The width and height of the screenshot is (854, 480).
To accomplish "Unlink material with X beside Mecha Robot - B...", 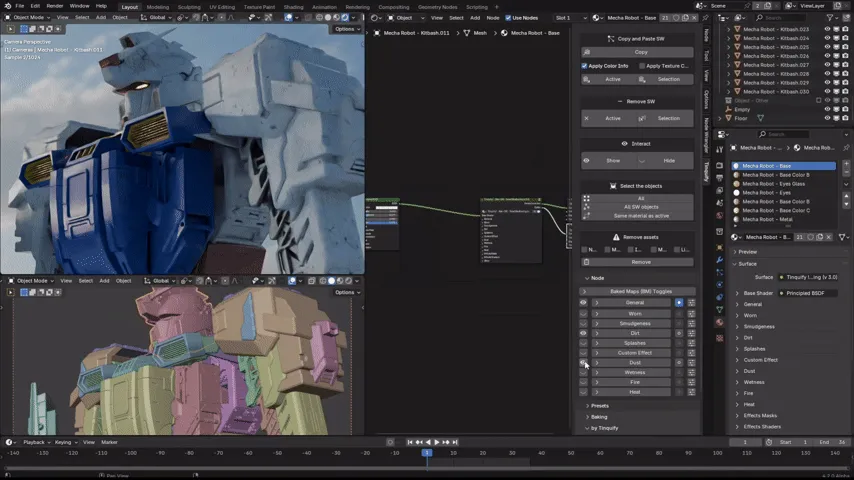I will coord(828,238).
